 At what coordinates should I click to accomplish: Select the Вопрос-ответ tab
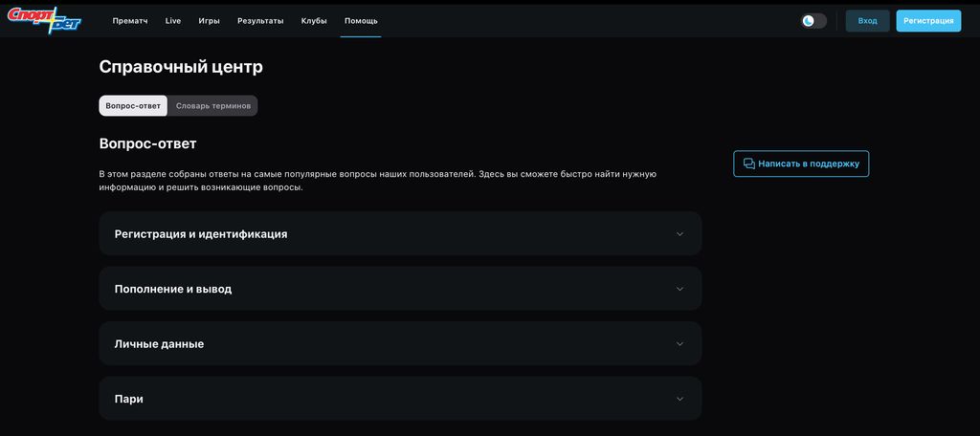tap(133, 105)
